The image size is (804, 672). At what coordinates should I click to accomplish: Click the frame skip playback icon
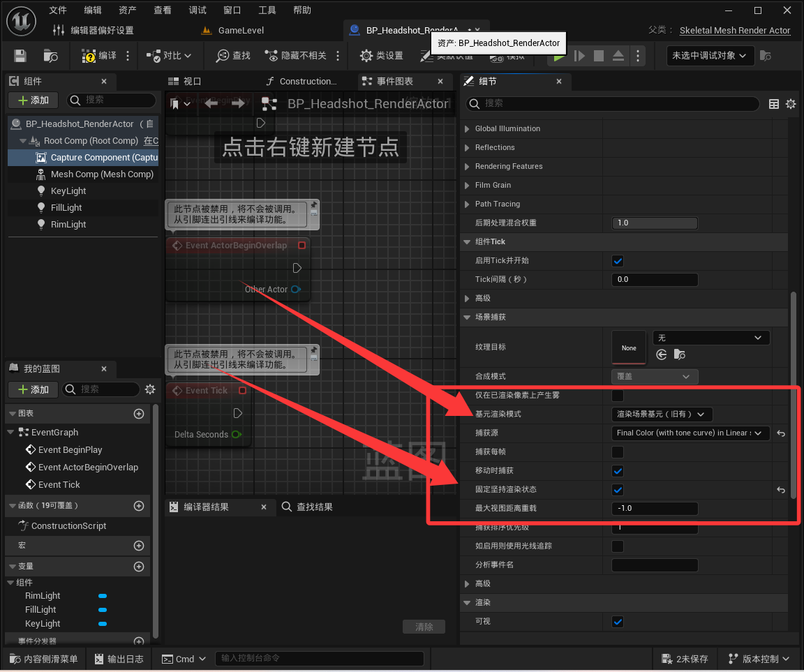(579, 56)
